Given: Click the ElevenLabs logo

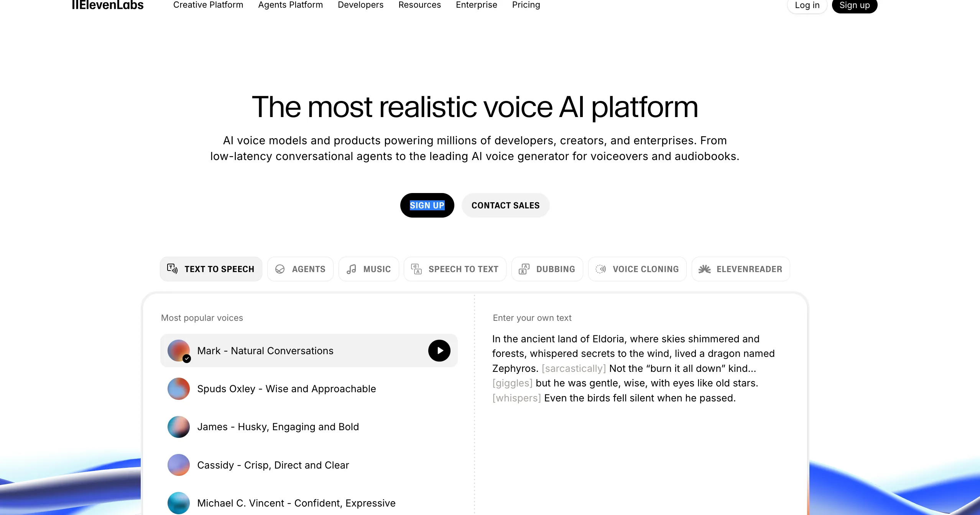Looking at the screenshot, I should click(108, 5).
